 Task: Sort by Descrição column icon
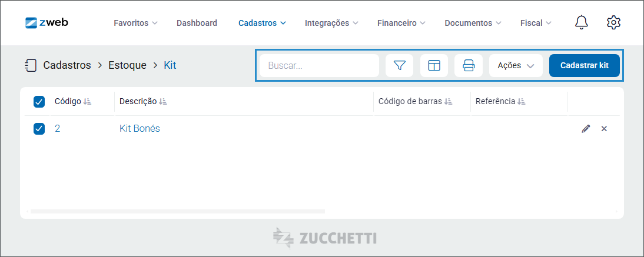(x=162, y=101)
